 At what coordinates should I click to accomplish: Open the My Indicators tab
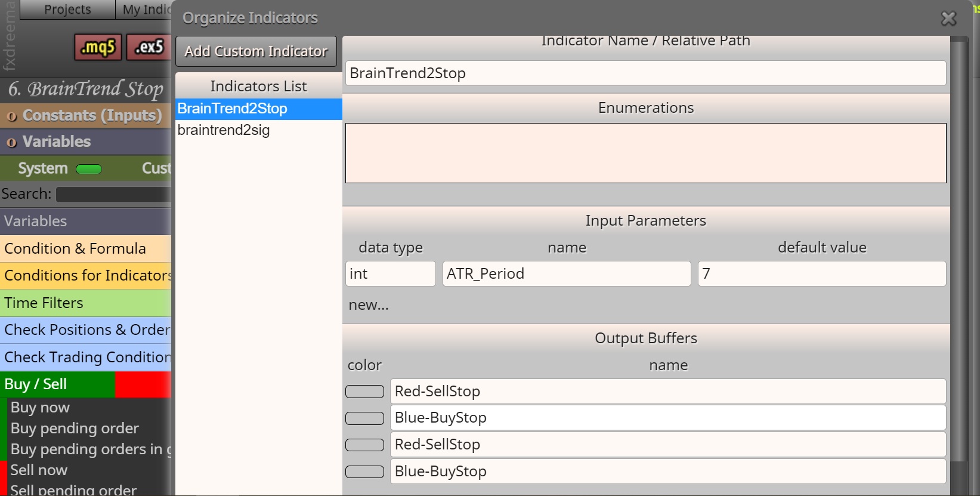click(x=144, y=10)
